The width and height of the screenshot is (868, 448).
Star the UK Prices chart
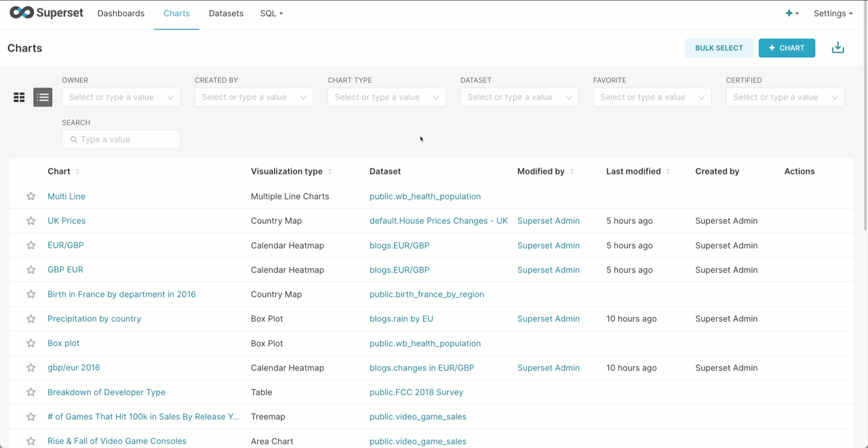pyautogui.click(x=31, y=221)
